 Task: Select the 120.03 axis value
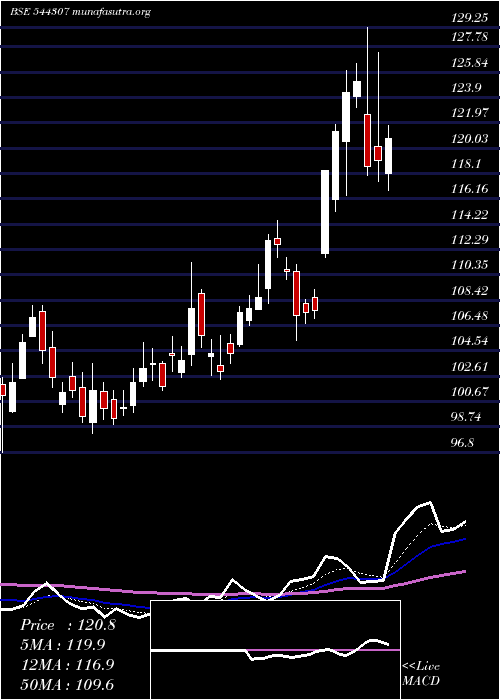pos(470,139)
